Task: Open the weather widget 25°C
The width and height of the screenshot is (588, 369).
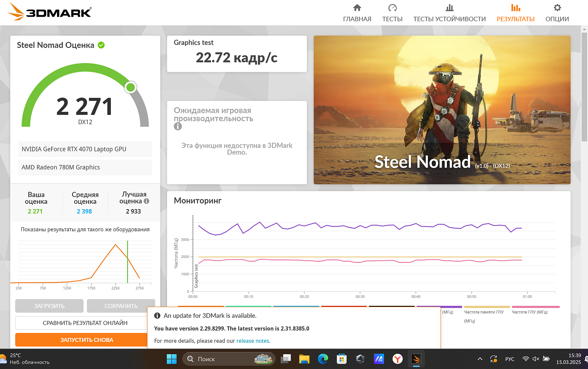Action: [x=25, y=359]
